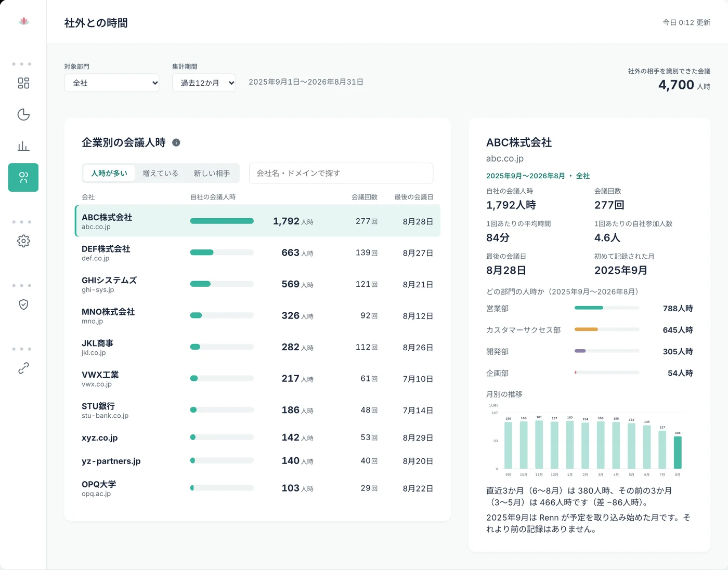The width and height of the screenshot is (728, 570).
Task: Click 1,792 人時 value in ABC row
Action: point(293,221)
